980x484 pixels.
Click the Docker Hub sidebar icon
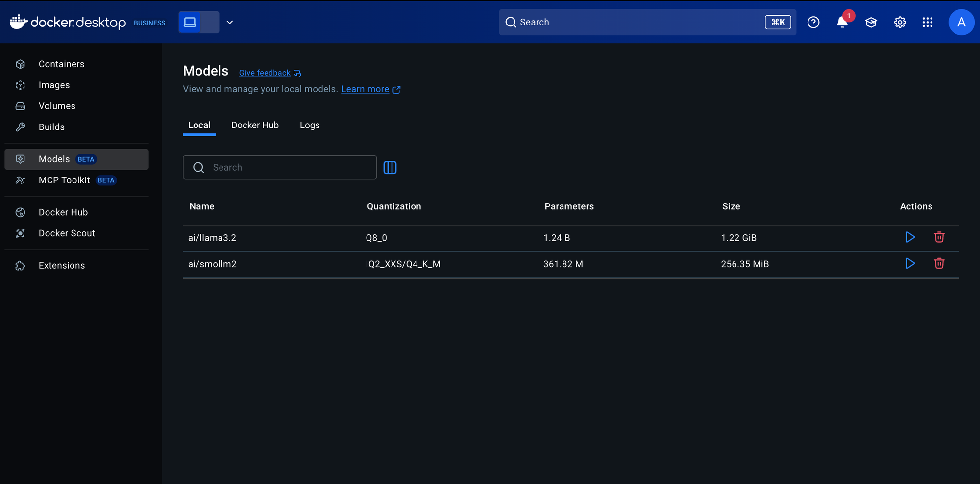pyautogui.click(x=21, y=212)
